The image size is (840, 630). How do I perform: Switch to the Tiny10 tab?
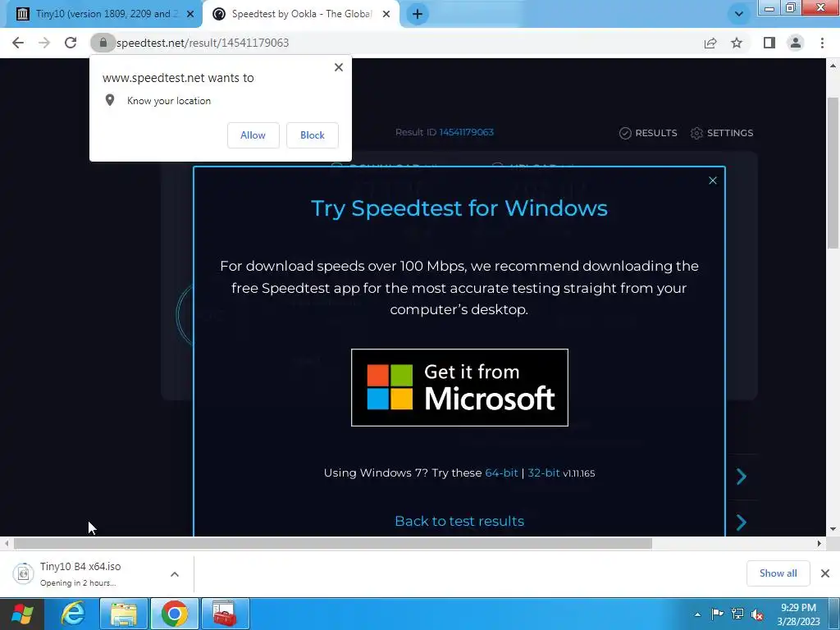(104, 14)
